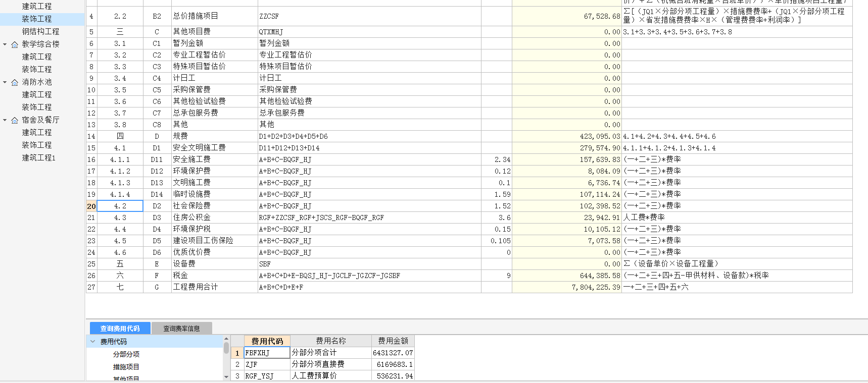
Task: Click the tax amount 644,385.58
Action: point(566,276)
